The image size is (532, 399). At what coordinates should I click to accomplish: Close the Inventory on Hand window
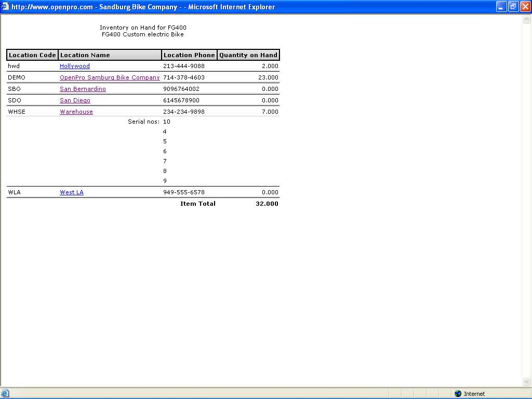(x=525, y=7)
